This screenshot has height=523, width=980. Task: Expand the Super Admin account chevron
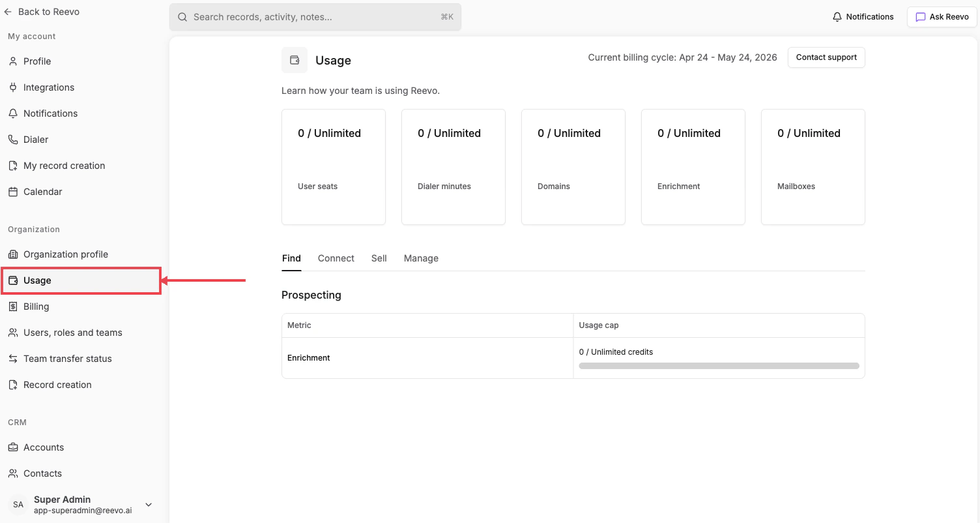pos(149,505)
